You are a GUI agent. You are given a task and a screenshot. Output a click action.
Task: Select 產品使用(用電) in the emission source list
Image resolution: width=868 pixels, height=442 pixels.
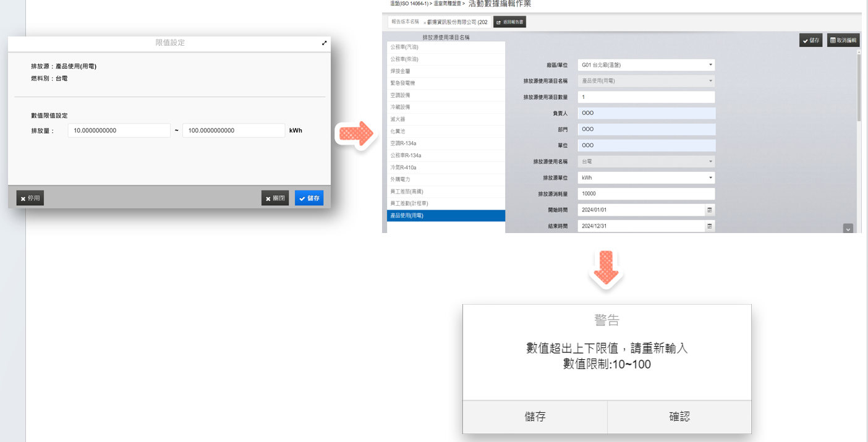[x=445, y=216]
